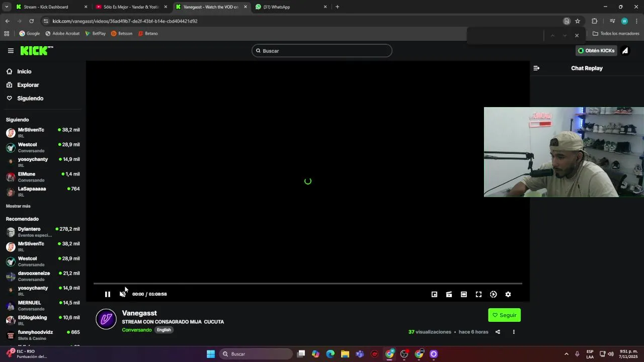This screenshot has height=362, width=644.
Task: Open MERNUEL channel in the sidebar
Action: coord(43,306)
